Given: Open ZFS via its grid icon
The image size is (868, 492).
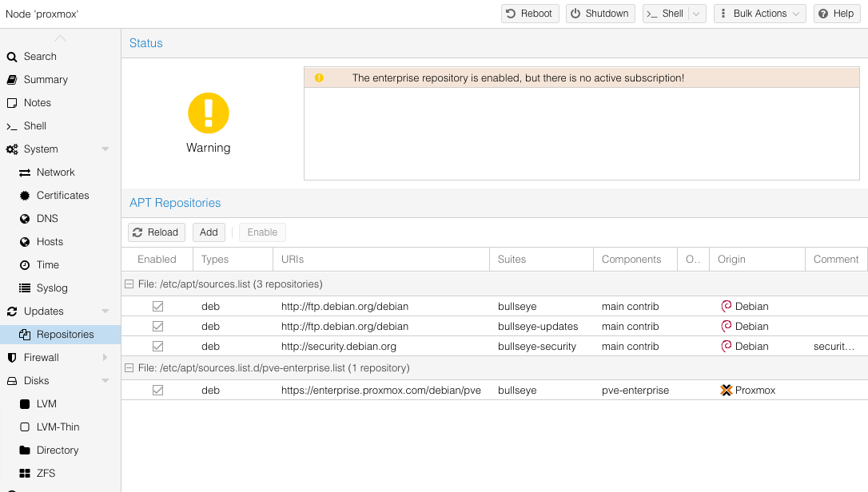Looking at the screenshot, I should pos(24,474).
